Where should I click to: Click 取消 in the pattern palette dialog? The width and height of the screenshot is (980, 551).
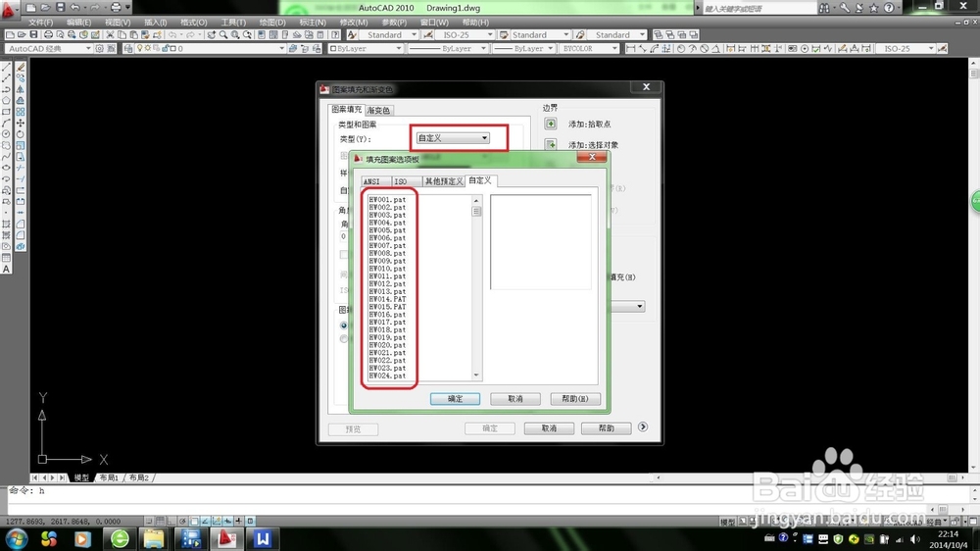(x=515, y=399)
